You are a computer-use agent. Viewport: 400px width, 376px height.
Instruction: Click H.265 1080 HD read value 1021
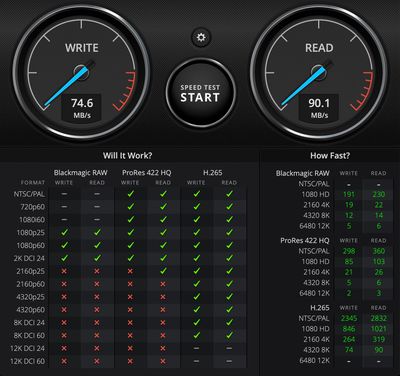click(x=379, y=329)
